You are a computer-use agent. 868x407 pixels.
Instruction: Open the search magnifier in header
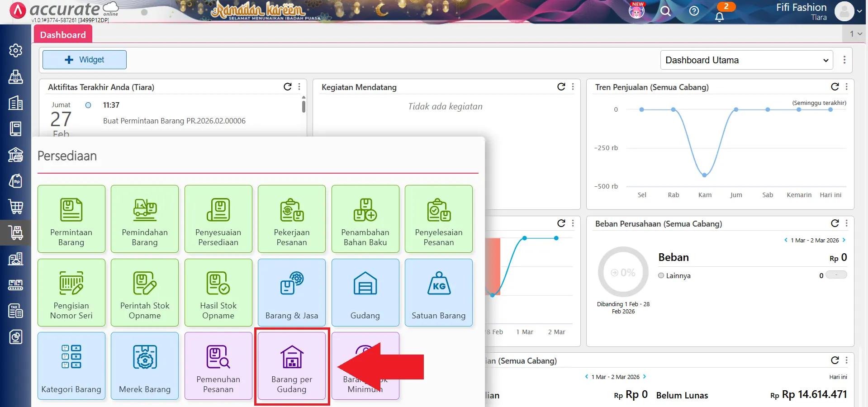[x=665, y=11]
